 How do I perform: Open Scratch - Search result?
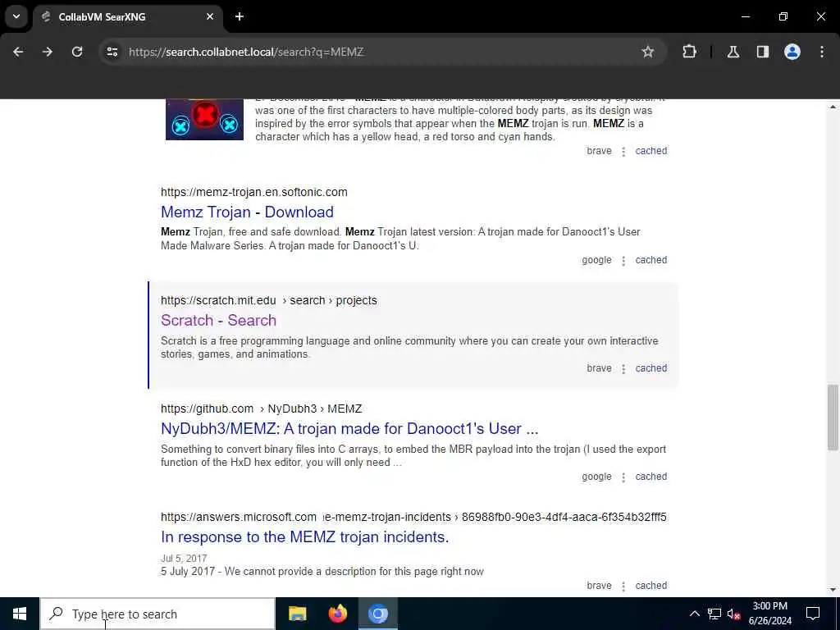pyautogui.click(x=218, y=321)
